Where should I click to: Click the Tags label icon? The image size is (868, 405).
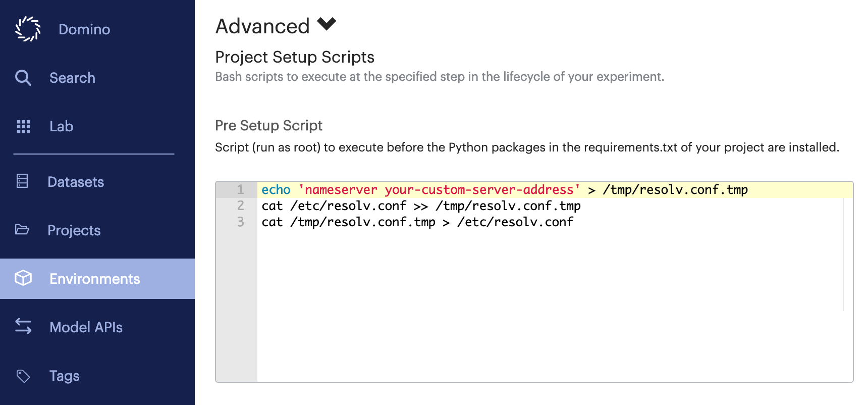point(23,376)
